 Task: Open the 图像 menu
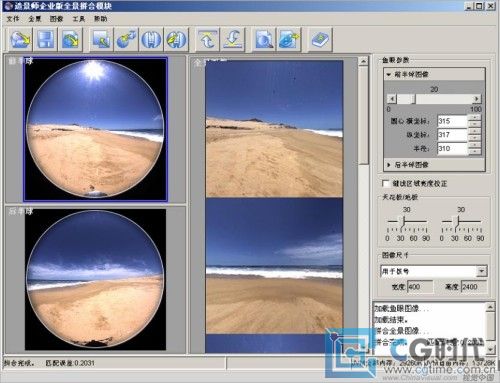pos(56,19)
